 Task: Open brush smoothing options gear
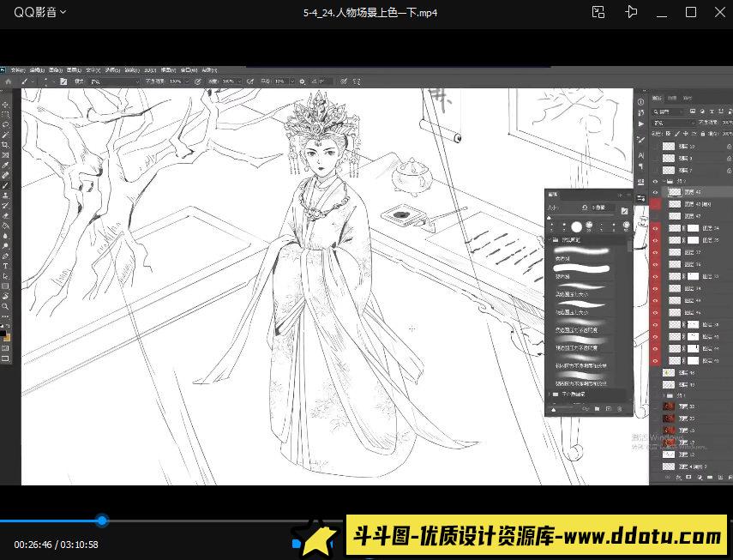coord(302,81)
